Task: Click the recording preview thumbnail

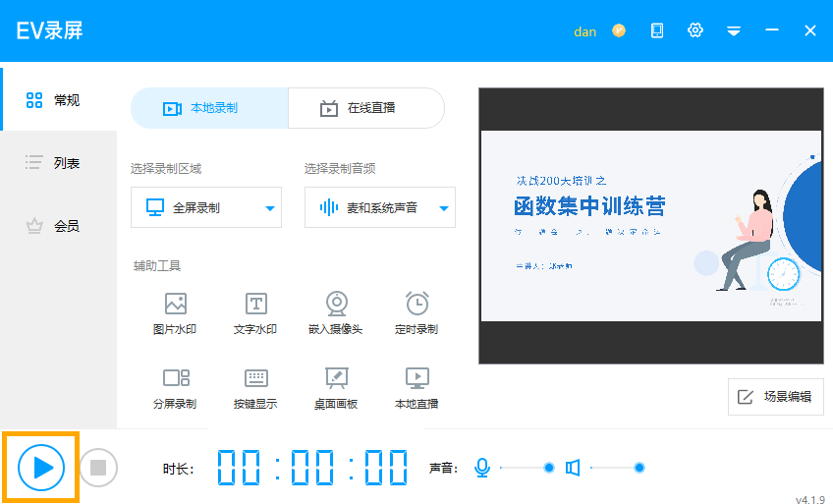Action: point(651,226)
